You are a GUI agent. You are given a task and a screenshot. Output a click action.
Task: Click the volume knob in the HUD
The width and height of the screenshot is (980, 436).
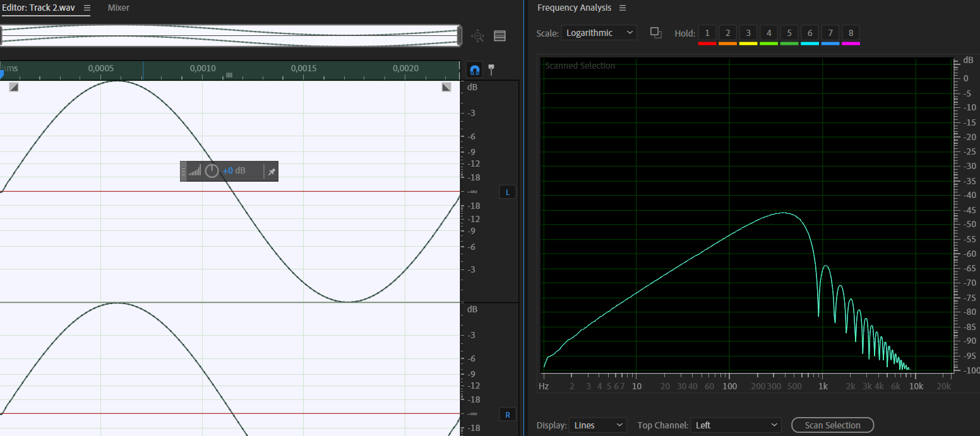(x=212, y=171)
